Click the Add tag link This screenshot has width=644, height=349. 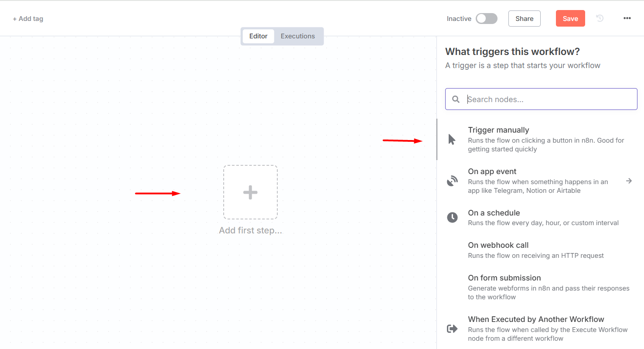pyautogui.click(x=28, y=19)
